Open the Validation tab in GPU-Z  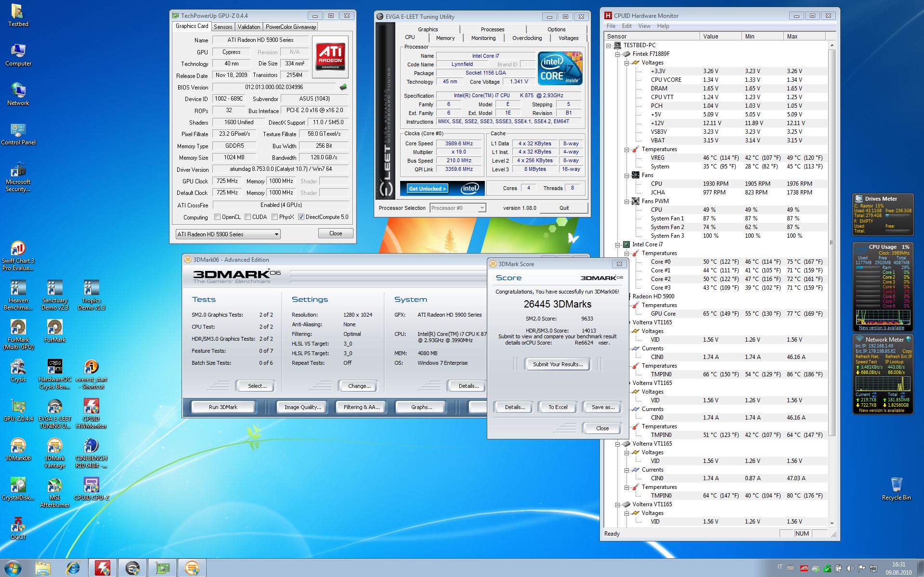249,27
